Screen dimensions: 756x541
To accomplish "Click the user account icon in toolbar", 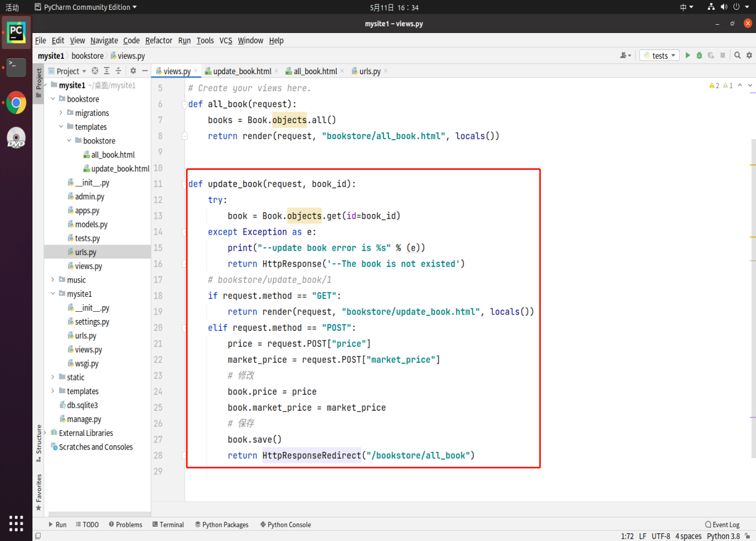I will [625, 56].
